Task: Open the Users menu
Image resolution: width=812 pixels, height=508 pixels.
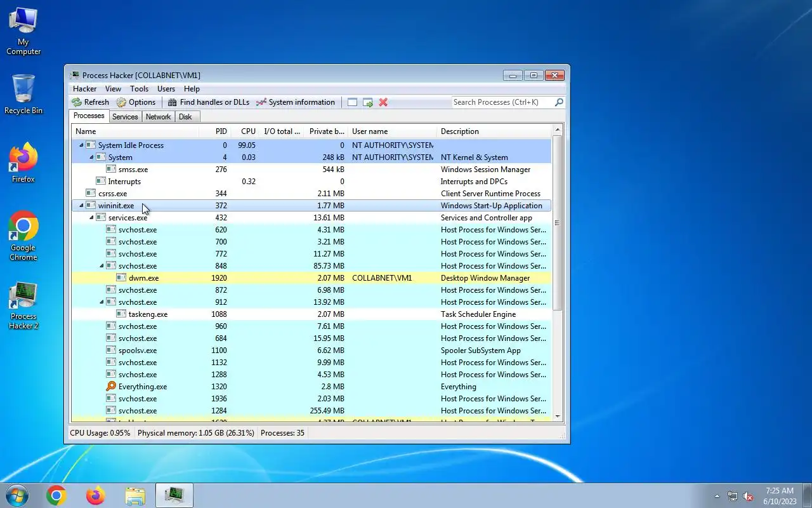Action: [166, 89]
